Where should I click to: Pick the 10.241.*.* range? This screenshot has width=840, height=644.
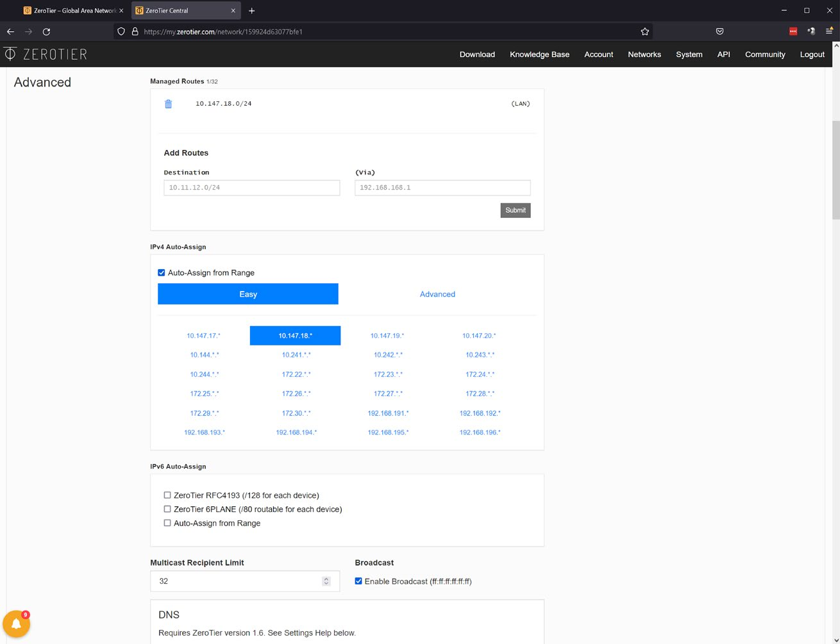coord(296,355)
